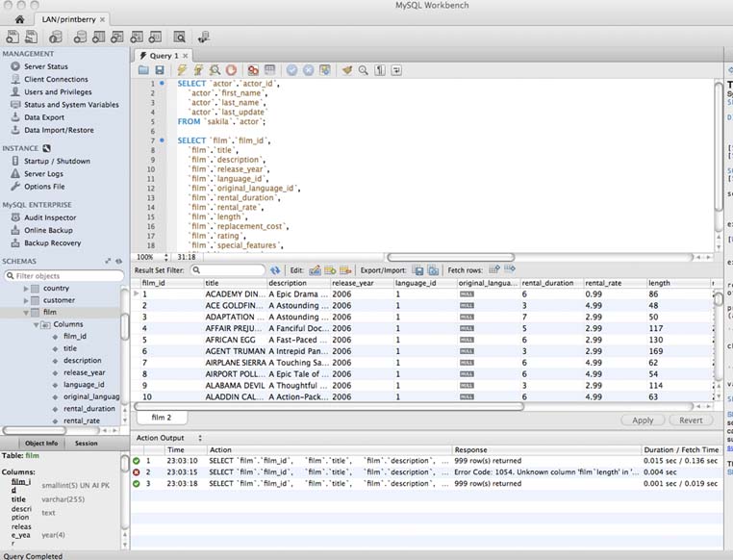Image resolution: width=733 pixels, height=560 pixels.
Task: Click editor horizontal scrollbar thumb
Action: tap(450, 257)
